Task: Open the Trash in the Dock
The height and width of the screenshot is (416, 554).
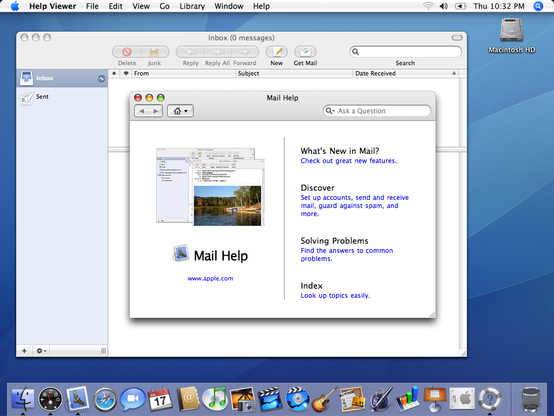Action: [x=531, y=399]
